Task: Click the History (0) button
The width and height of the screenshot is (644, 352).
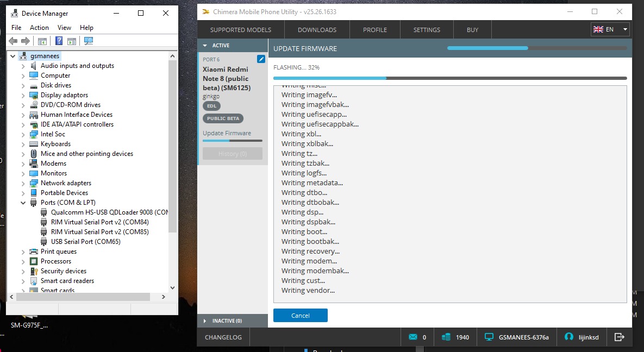Action: [233, 154]
